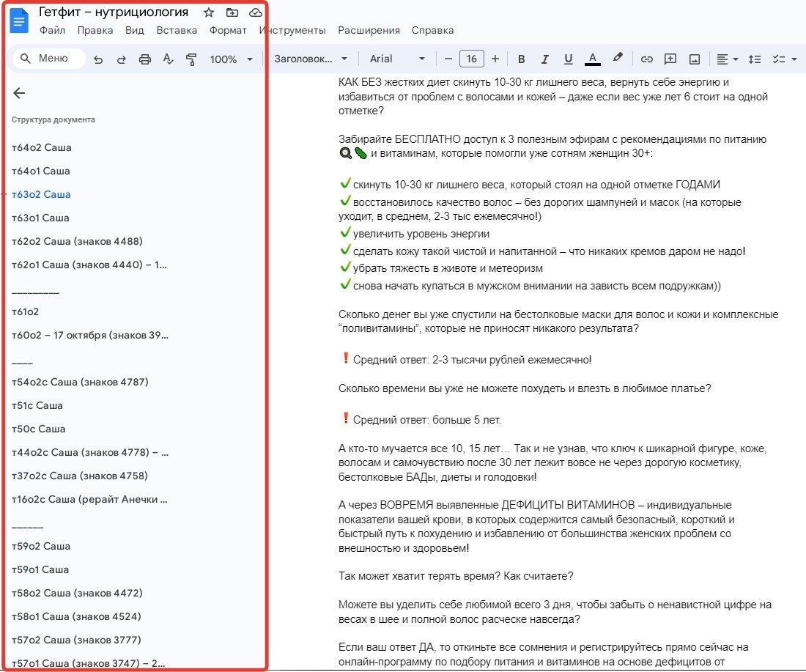This screenshot has width=806, height=672.
Task: Go to т58о1 Саша (знаков 4524)
Action: click(x=76, y=616)
